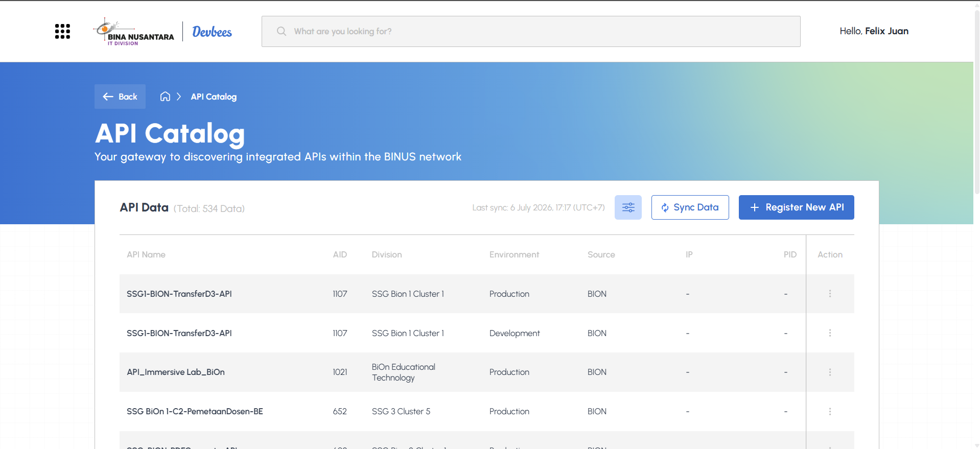Image resolution: width=980 pixels, height=449 pixels.
Task: Open the app grid menu icon
Action: click(x=62, y=31)
